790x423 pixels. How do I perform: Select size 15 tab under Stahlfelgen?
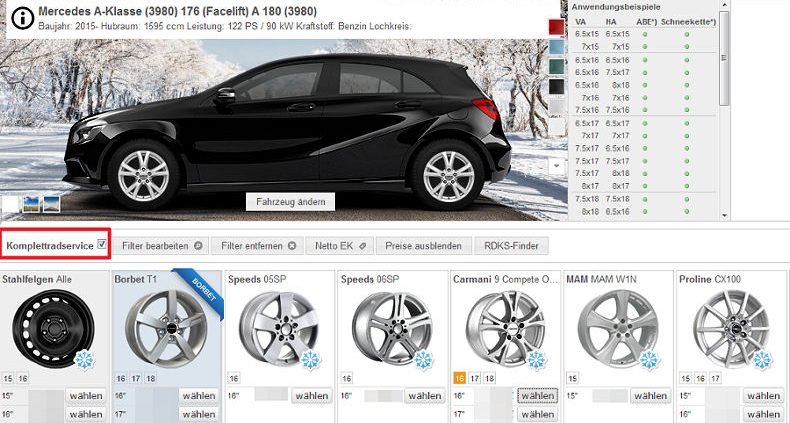(8, 378)
